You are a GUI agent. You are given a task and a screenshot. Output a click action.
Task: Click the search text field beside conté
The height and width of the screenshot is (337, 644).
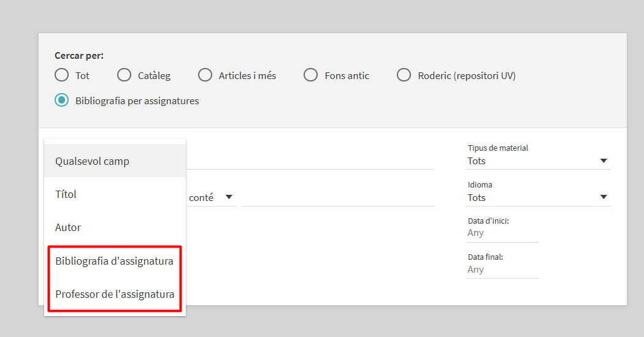pos(338,197)
